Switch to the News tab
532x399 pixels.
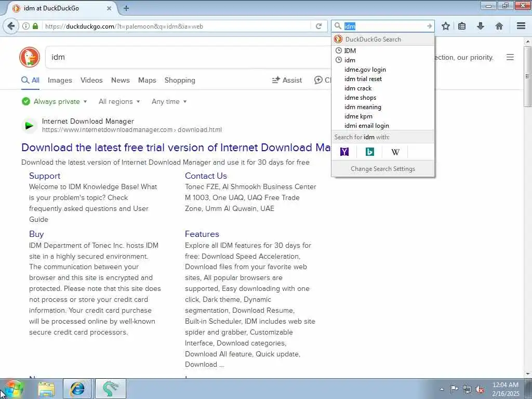(x=121, y=81)
